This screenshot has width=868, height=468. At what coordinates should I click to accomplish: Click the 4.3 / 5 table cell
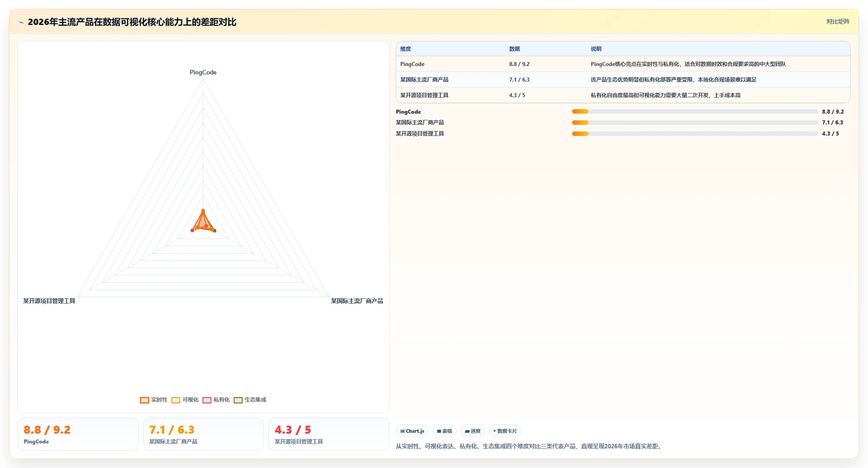click(517, 95)
